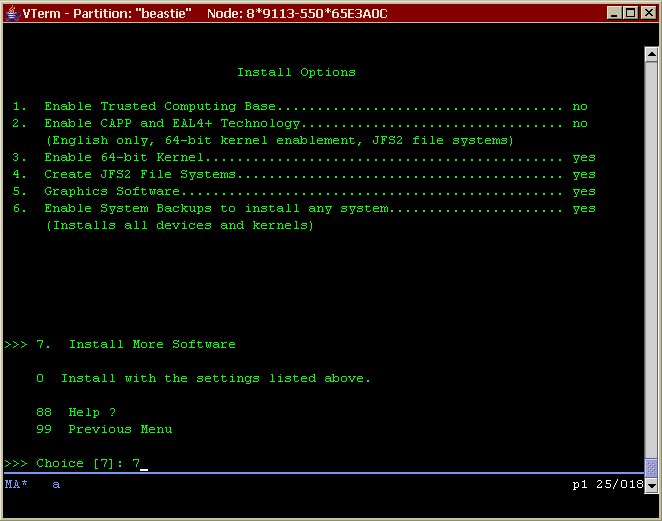Choose "Install More Software" menu entry
The height and width of the screenshot is (521, 662).
point(151,344)
